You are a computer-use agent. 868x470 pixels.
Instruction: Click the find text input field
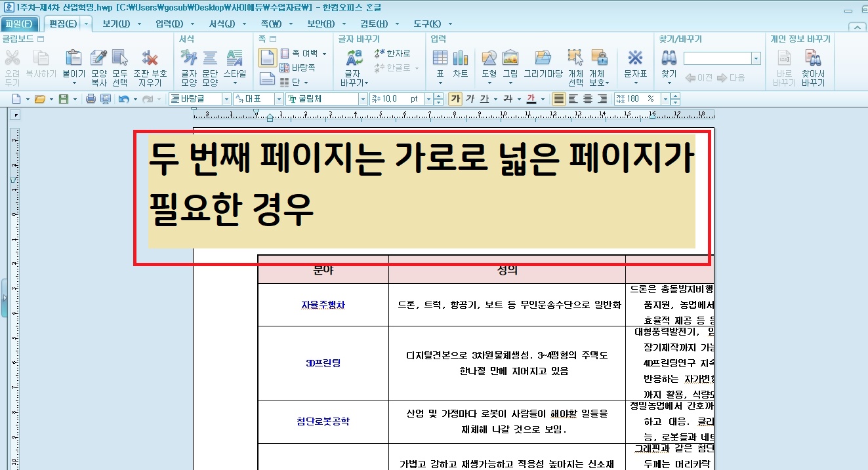(718, 58)
